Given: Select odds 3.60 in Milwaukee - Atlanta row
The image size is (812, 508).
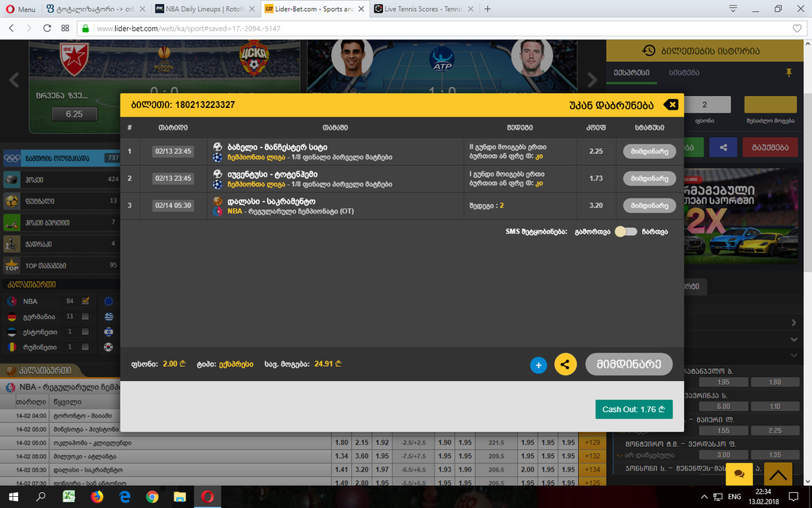Looking at the screenshot, I should pos(362,456).
